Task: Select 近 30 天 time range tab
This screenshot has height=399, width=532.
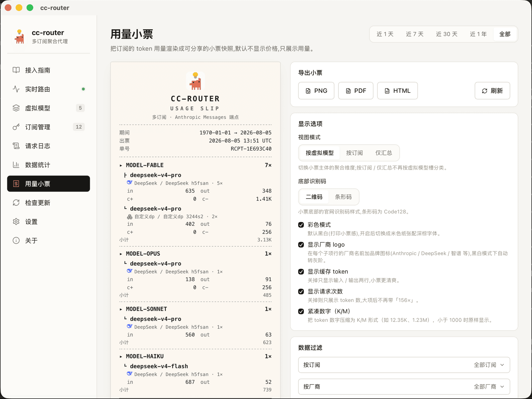Action: pos(447,34)
